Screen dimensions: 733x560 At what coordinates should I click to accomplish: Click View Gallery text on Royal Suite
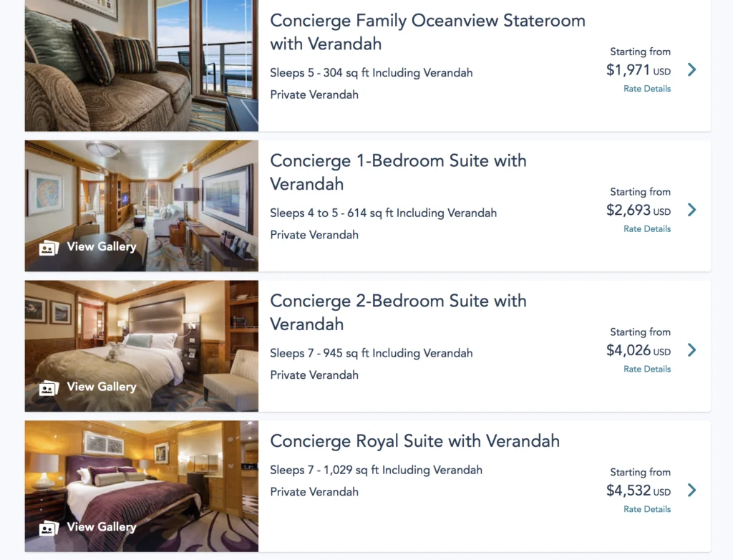[102, 527]
